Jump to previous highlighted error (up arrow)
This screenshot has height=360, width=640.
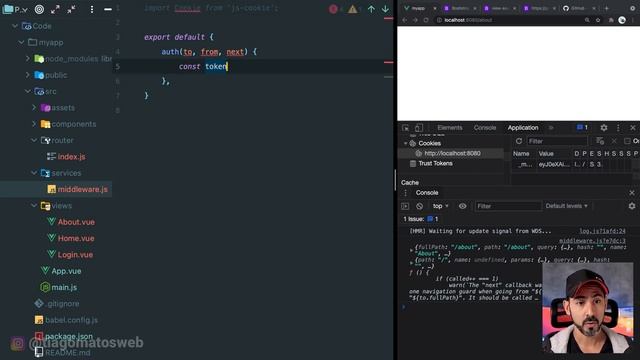click(x=371, y=9)
